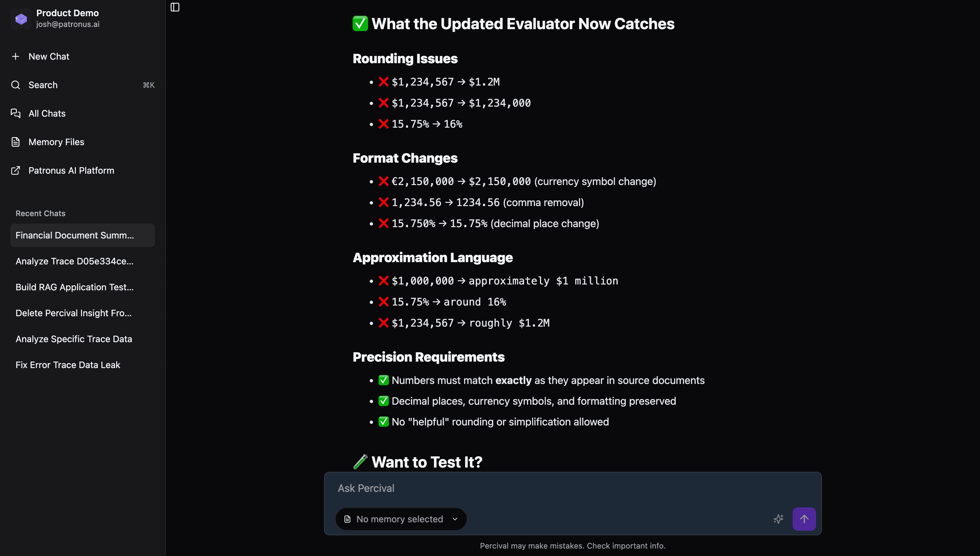Collapse the Recent Chats section
The width and height of the screenshot is (980, 556).
pos(40,213)
